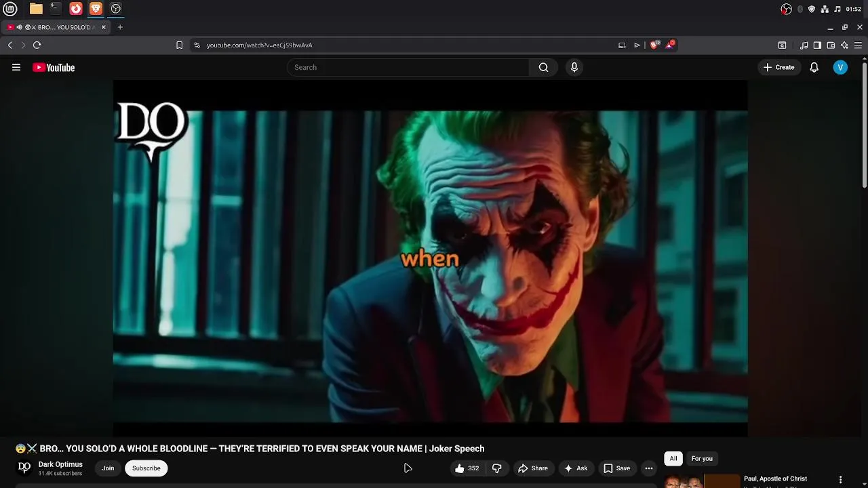Share this video
This screenshot has height=488, width=868.
pyautogui.click(x=533, y=468)
